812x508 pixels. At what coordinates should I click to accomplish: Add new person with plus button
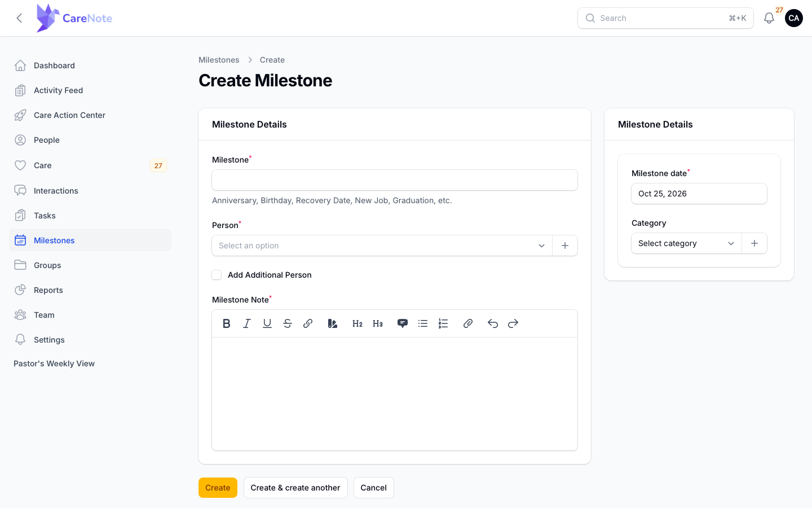click(x=565, y=246)
